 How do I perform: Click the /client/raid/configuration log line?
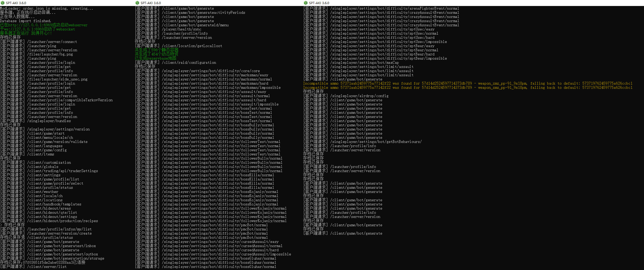click(189, 62)
